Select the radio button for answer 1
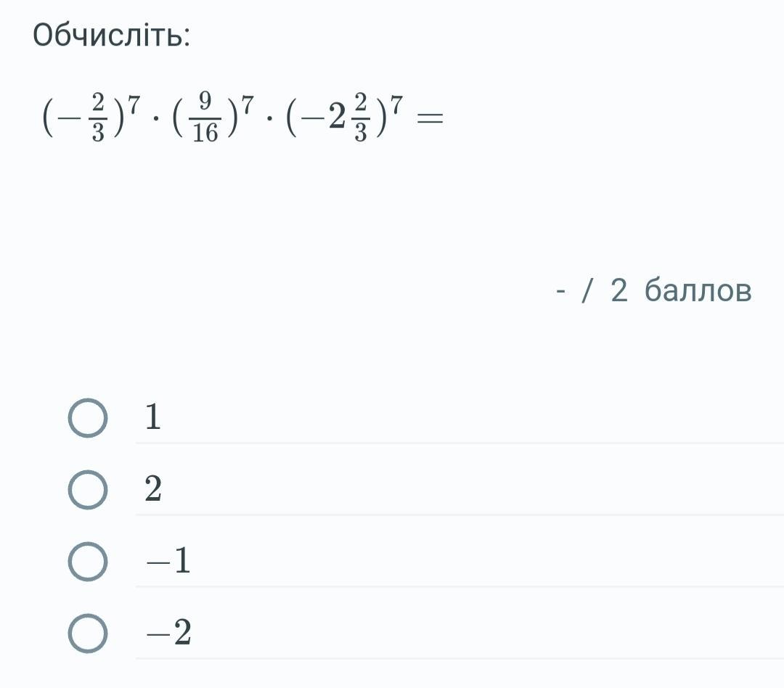 tap(88, 417)
